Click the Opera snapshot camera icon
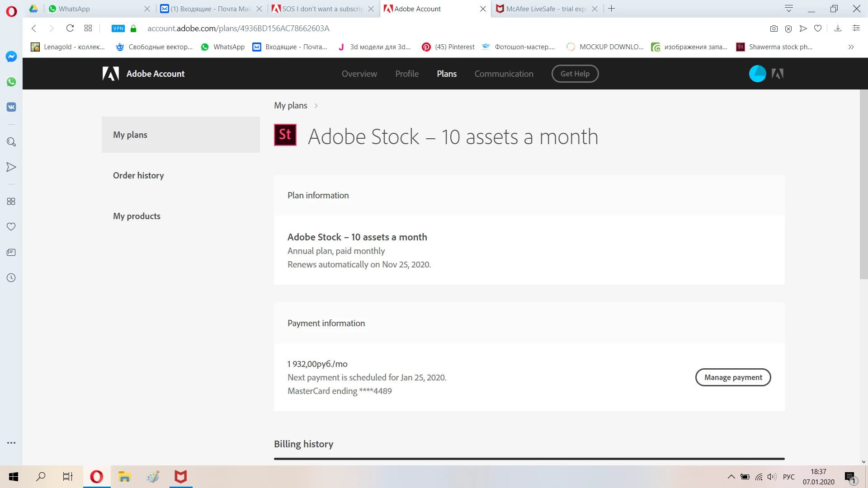The image size is (868, 488). click(x=774, y=28)
